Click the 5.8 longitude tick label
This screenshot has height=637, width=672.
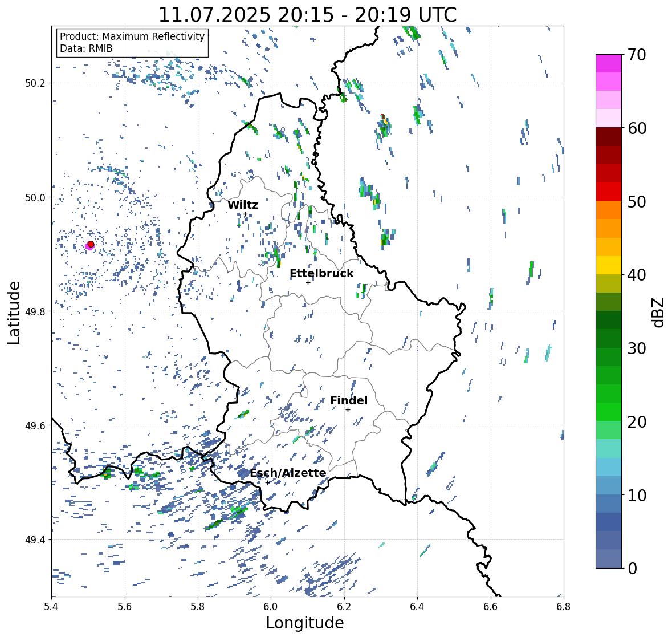click(198, 607)
